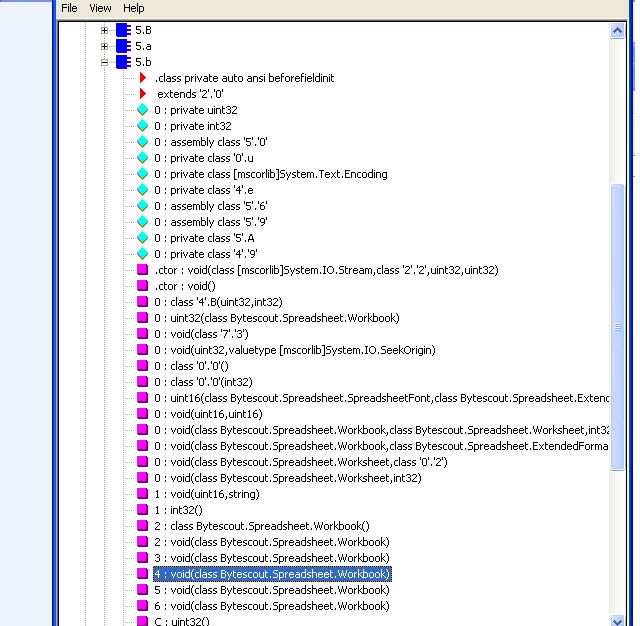Select uint16 method with SpreadsheetFont parameter
The width and height of the screenshot is (640, 626).
coord(381,398)
